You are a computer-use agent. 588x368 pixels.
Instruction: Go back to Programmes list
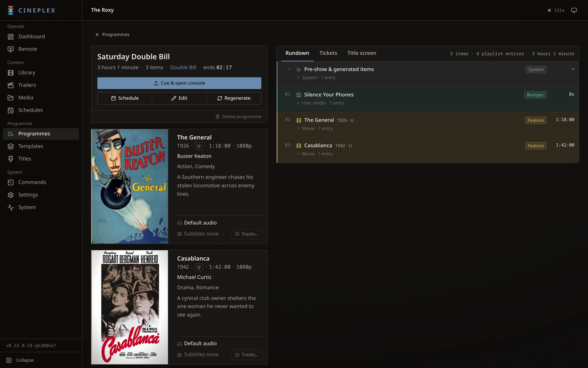(x=112, y=35)
